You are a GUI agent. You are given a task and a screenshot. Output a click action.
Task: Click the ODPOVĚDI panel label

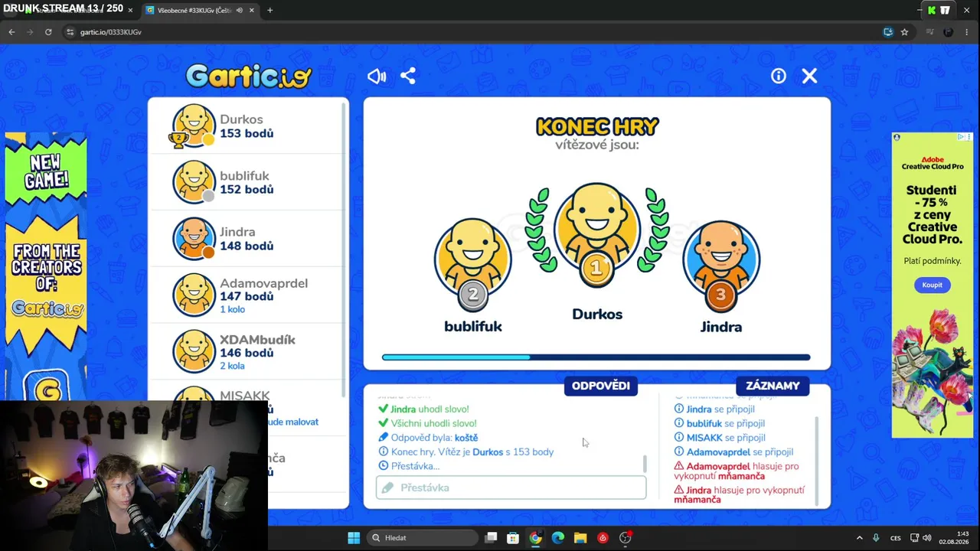[x=601, y=386]
